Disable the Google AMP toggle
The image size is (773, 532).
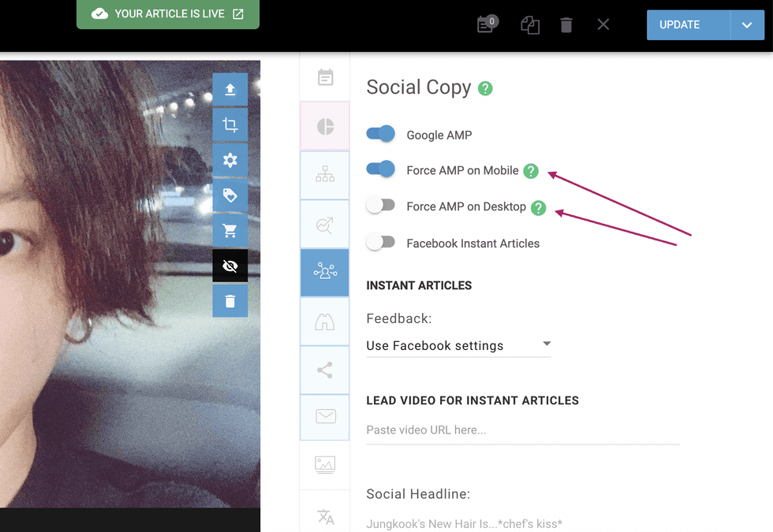click(x=381, y=134)
